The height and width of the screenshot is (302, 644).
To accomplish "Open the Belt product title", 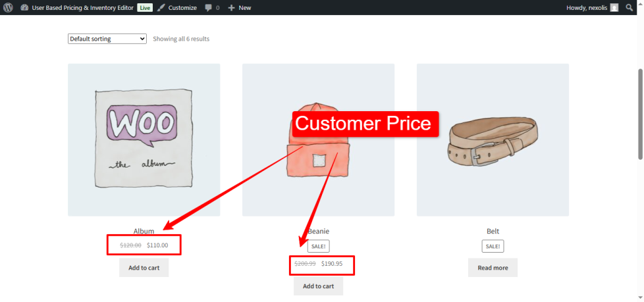I will (x=493, y=231).
